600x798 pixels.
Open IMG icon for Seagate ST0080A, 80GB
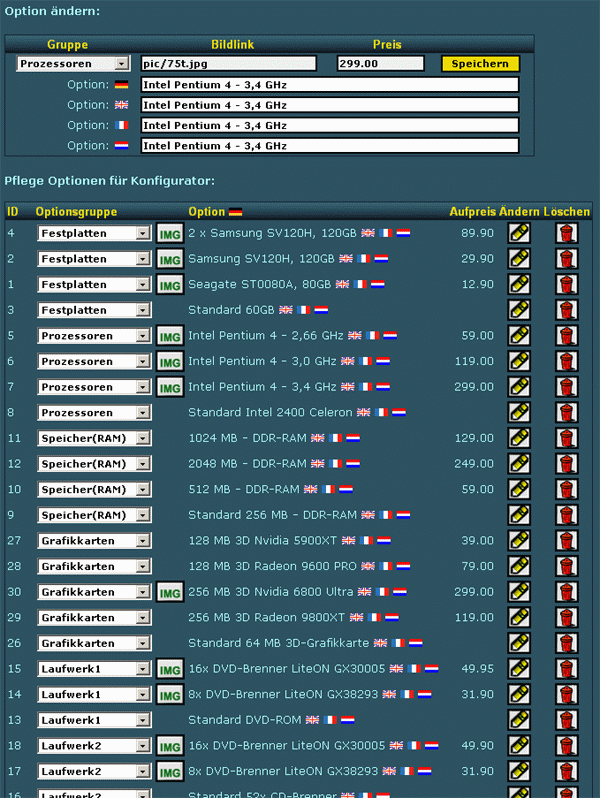pos(170,285)
